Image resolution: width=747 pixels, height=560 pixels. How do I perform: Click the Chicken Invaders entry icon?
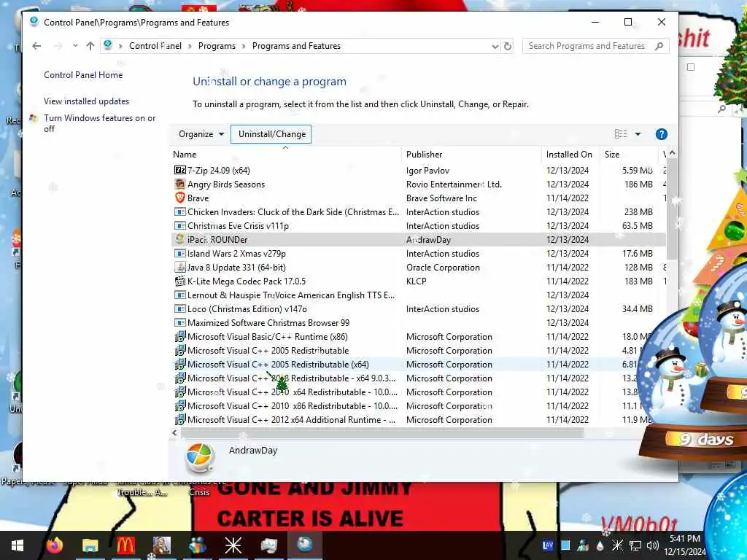tap(179, 211)
